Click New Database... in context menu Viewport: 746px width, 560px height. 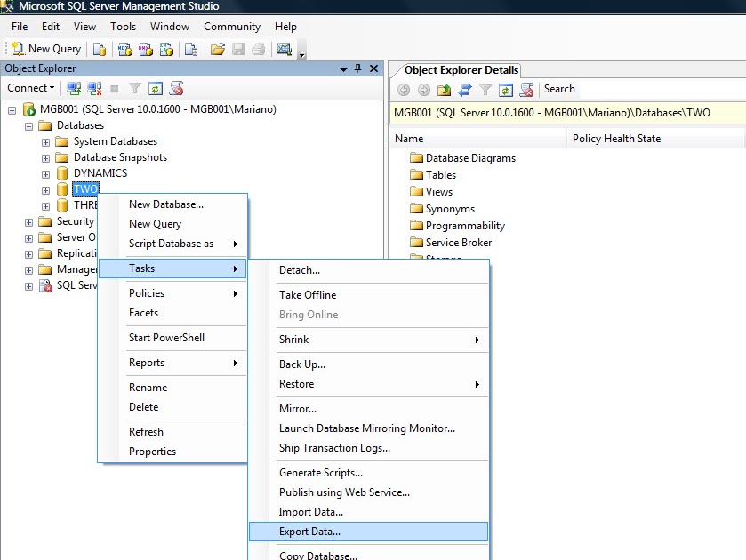pos(173,204)
